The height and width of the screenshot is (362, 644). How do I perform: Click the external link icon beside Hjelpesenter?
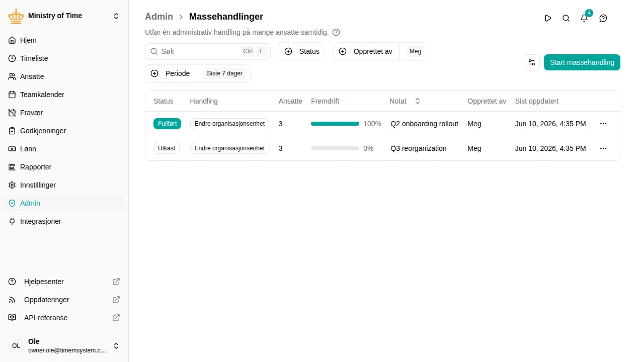(116, 282)
